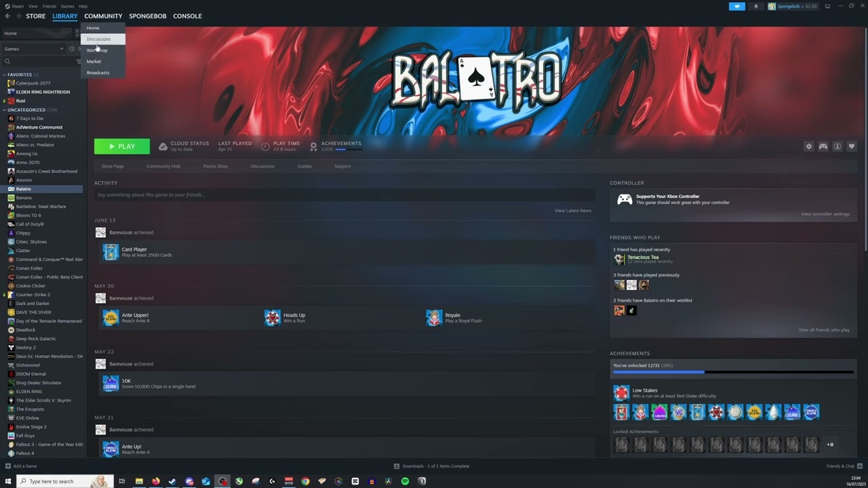Open the Community Hub link
The width and height of the screenshot is (868, 488).
coord(163,166)
